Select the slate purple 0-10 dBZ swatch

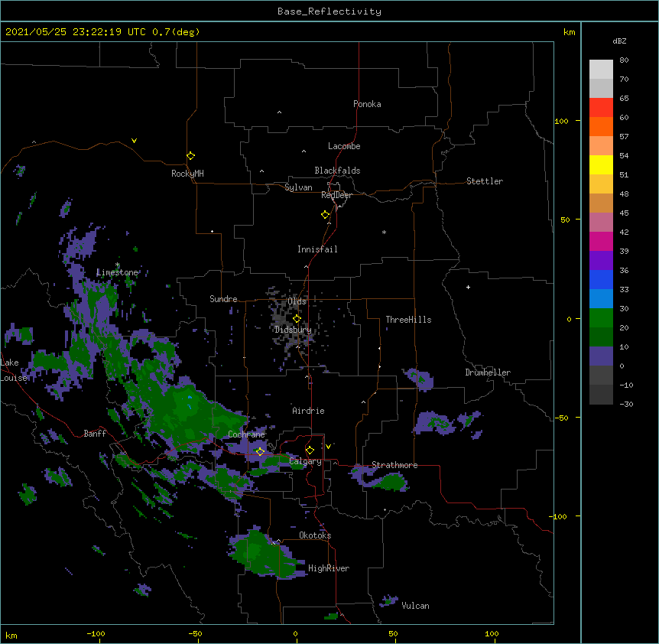601,356
